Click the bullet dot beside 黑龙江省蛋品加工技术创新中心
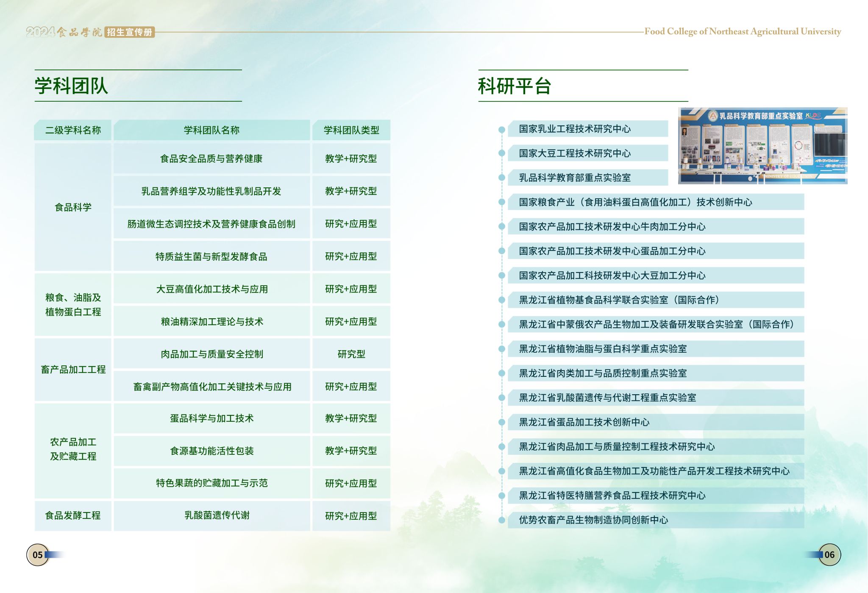Image resolution: width=868 pixels, height=593 pixels. click(502, 422)
